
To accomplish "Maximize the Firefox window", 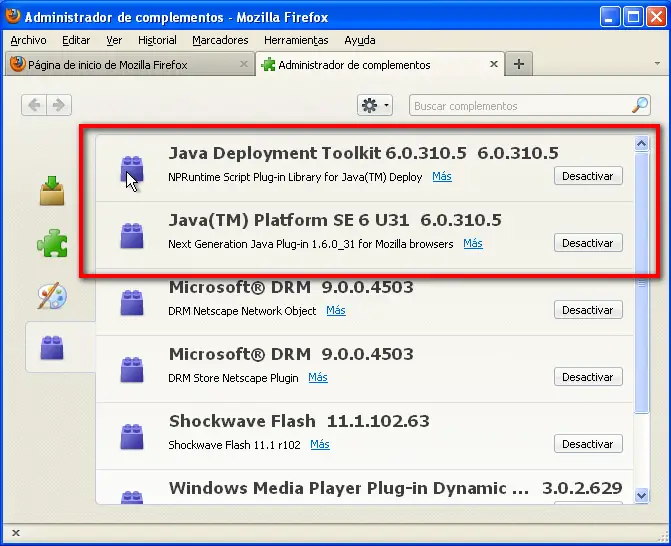I will 633,17.
